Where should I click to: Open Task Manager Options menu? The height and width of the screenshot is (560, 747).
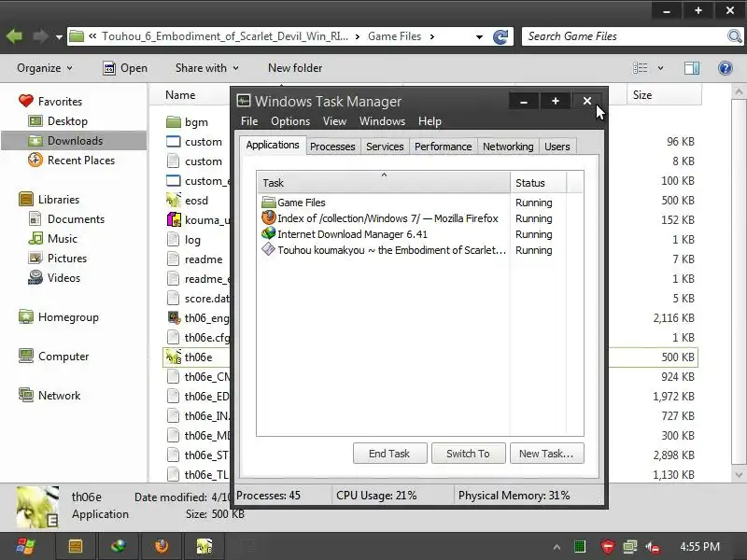[x=290, y=121]
